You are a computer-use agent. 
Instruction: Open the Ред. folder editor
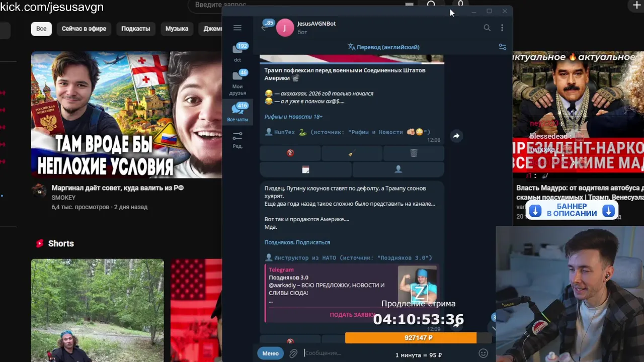coord(237,140)
